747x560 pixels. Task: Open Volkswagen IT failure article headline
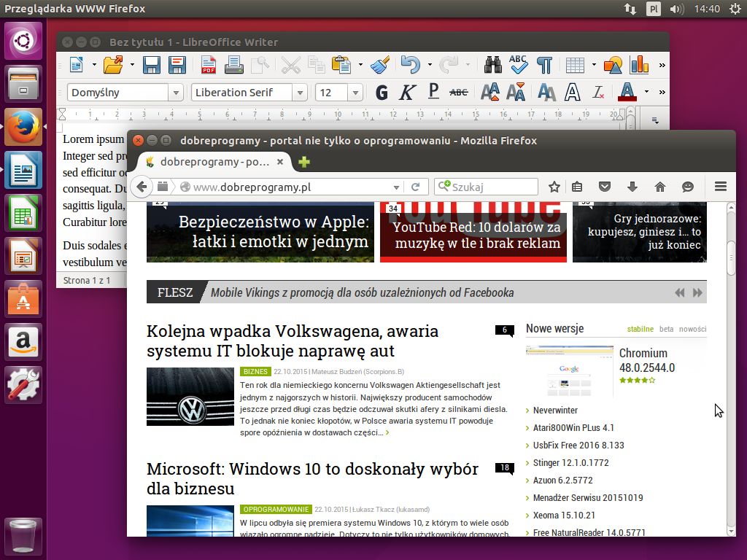pyautogui.click(x=293, y=341)
